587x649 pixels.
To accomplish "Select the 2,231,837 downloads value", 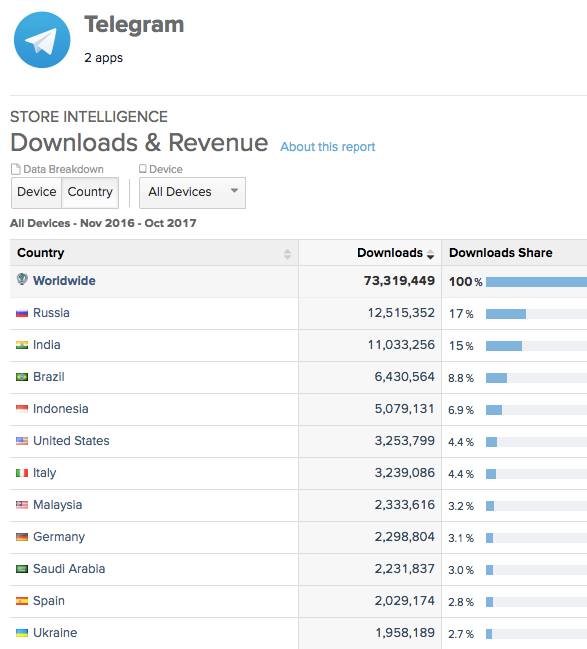I will click(x=404, y=569).
